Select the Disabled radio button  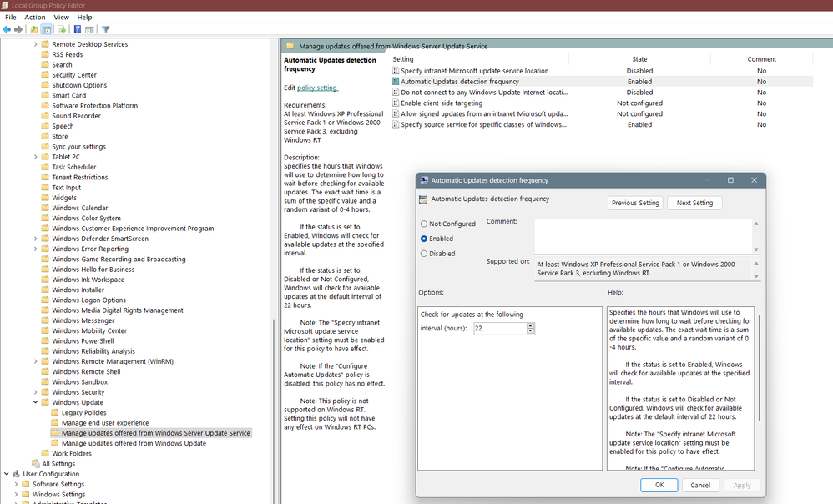pyautogui.click(x=424, y=254)
